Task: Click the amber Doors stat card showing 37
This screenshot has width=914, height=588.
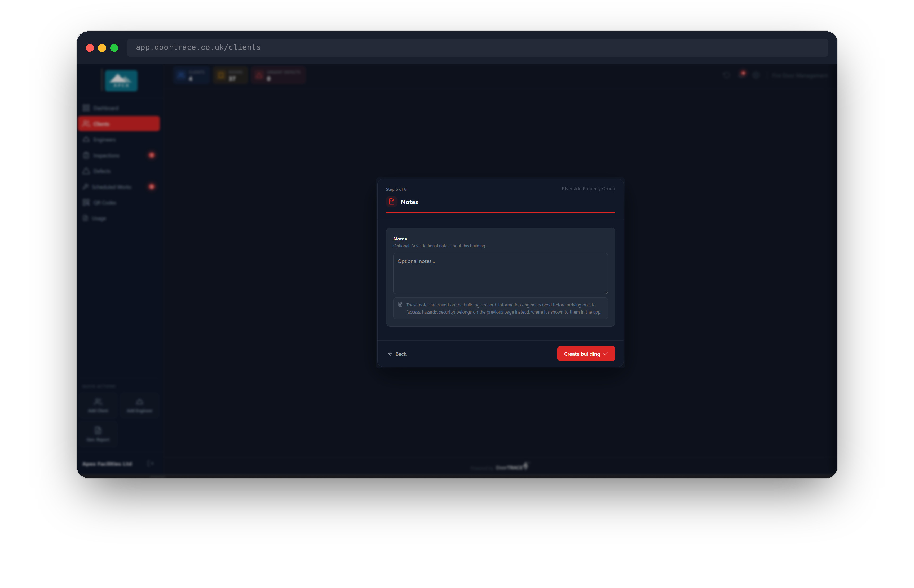Action: tap(230, 75)
